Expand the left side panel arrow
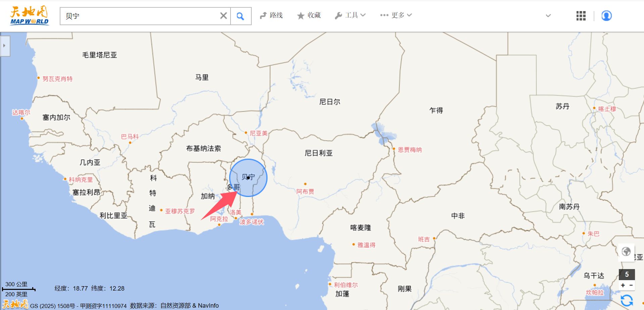Screen dimensions: 644x310 click(4, 46)
